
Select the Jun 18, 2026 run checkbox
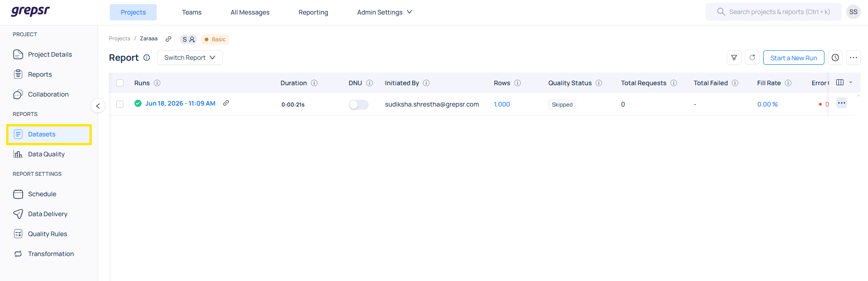(120, 104)
